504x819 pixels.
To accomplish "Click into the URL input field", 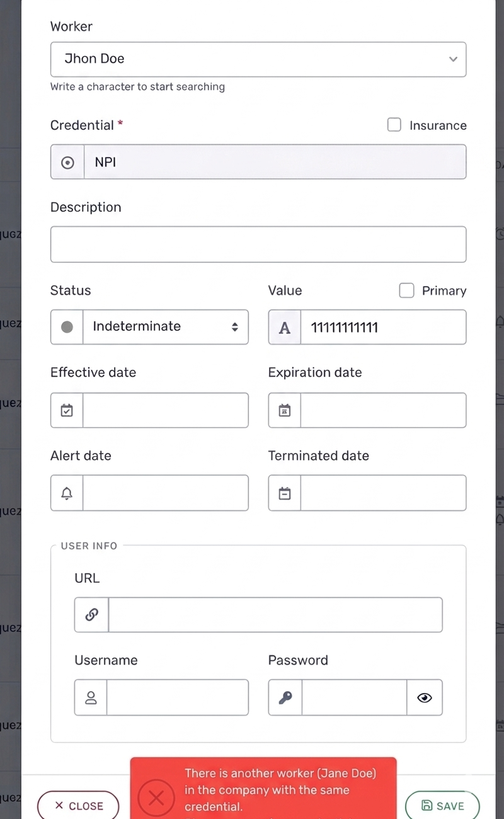I will 275,615.
